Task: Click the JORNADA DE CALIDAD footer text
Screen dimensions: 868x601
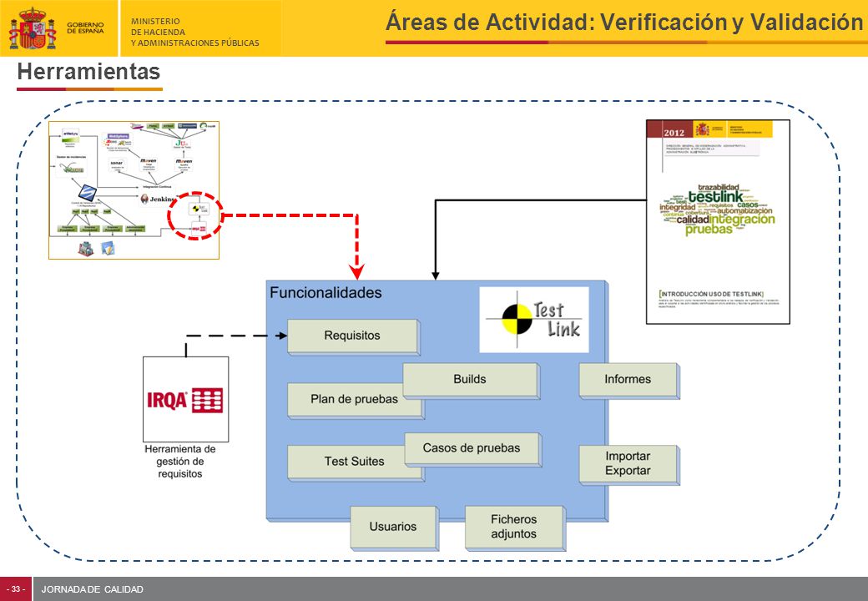Action: click(93, 589)
